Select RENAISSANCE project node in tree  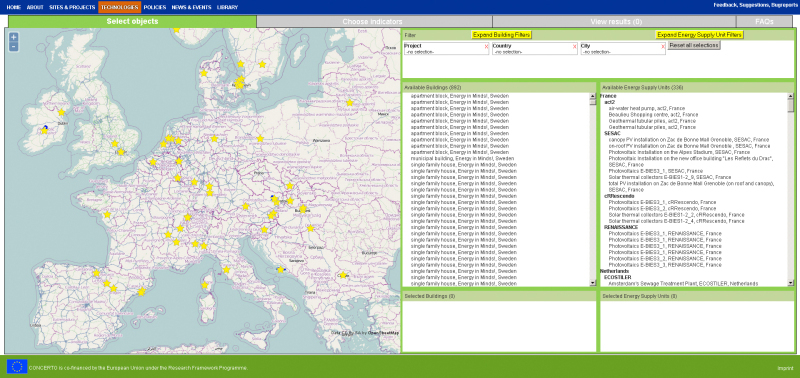(x=620, y=227)
